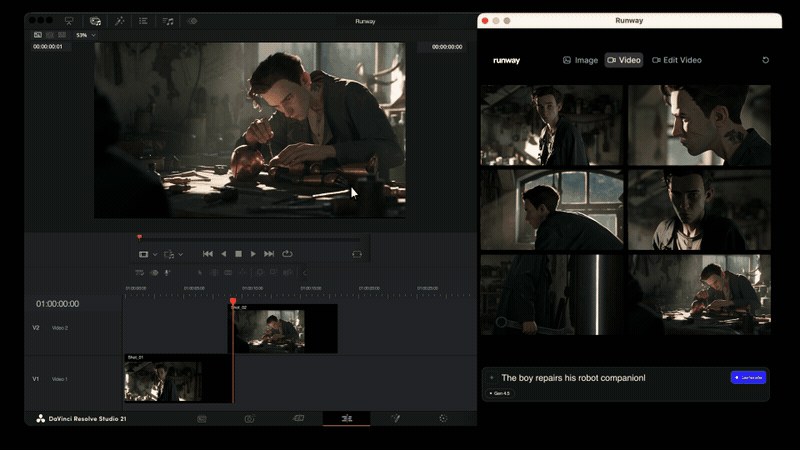The image size is (800, 450).
Task: Open the Gen 4.5 model selector
Action: (500, 393)
